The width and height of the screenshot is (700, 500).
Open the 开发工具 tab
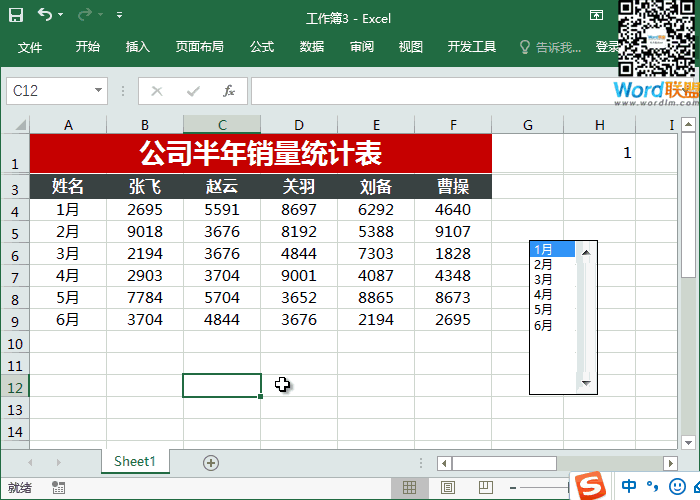point(472,46)
